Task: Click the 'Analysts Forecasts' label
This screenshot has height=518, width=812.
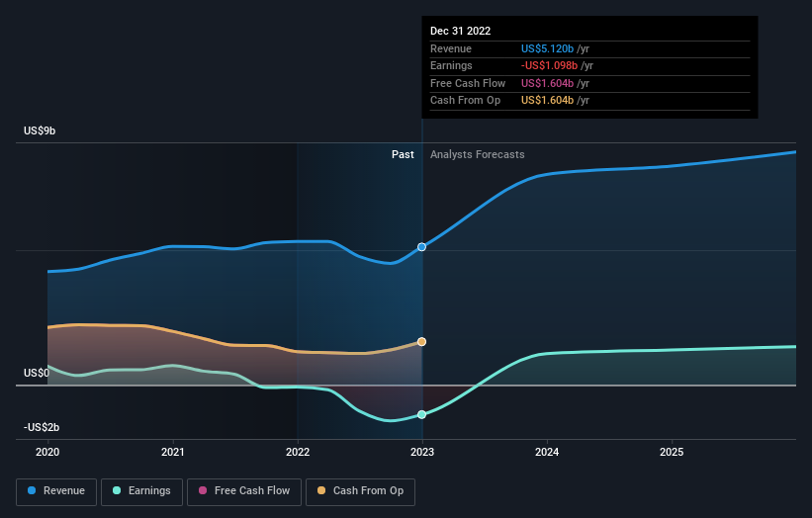Action: pos(478,155)
